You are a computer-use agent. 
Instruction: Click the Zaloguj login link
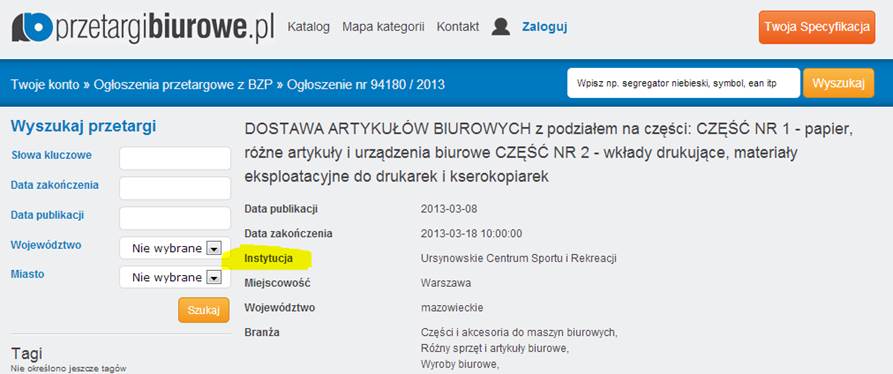544,27
